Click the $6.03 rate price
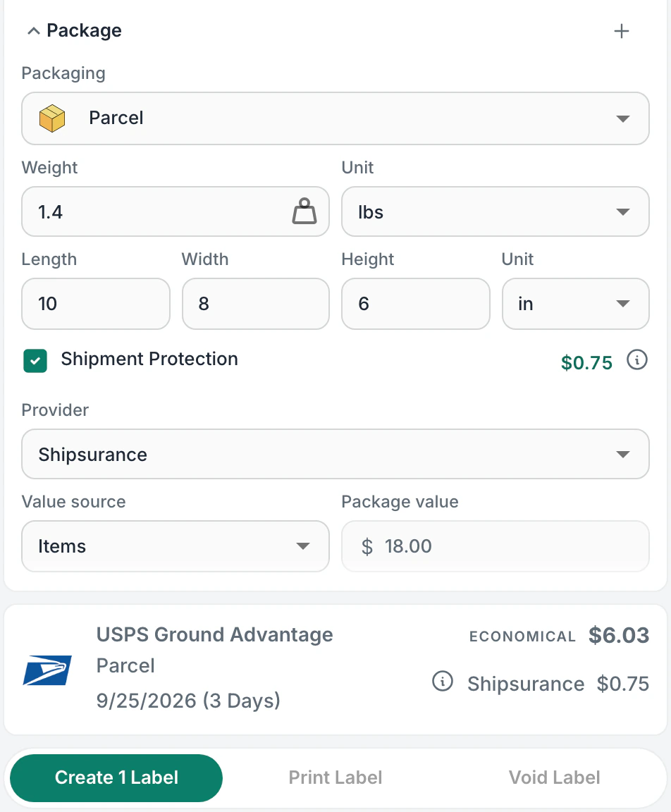 (x=619, y=635)
